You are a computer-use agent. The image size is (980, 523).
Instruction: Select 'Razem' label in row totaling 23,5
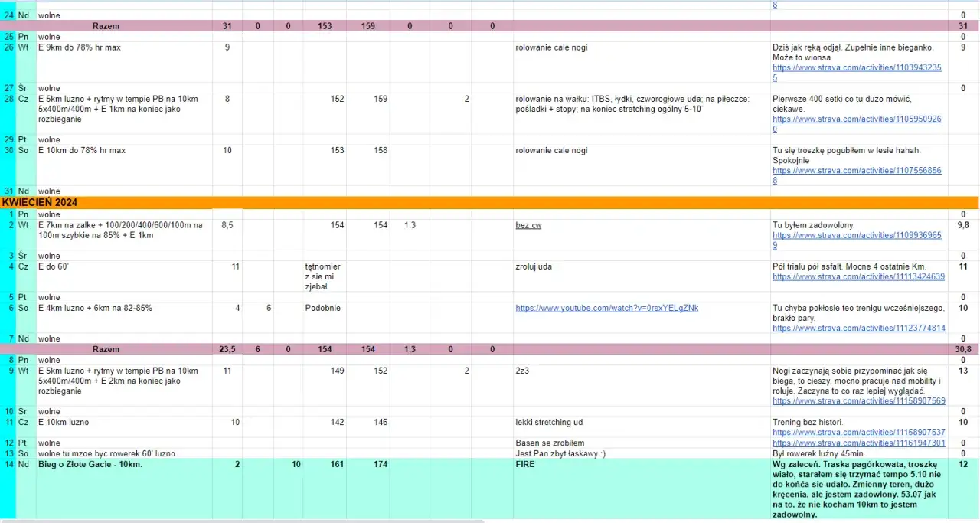(x=106, y=349)
